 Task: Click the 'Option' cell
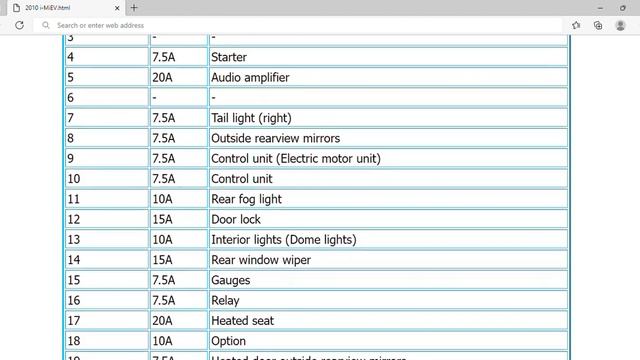point(388,341)
